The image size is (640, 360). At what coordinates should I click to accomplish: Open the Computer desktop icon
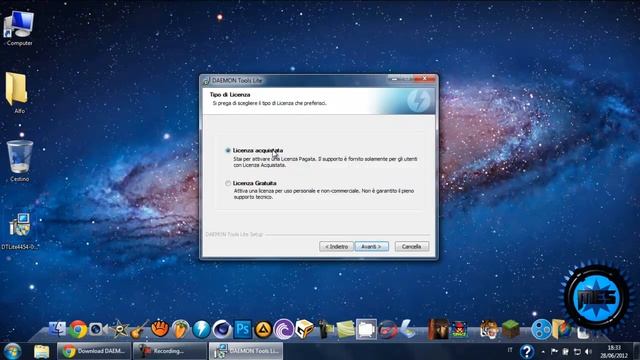click(19, 29)
